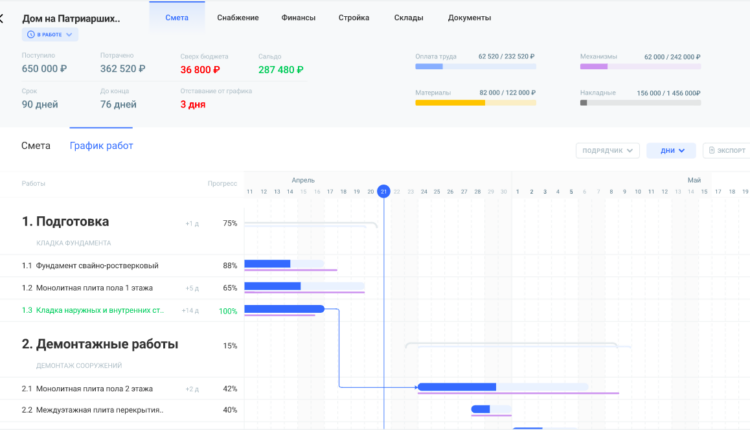Switch to the «Снабжение» tab
This screenshot has height=430, width=750.
click(237, 18)
